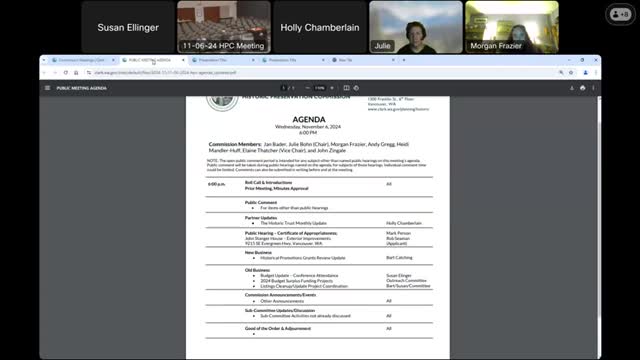Print the PDF agenda
This screenshot has height=360, width=640.
pos(582,88)
